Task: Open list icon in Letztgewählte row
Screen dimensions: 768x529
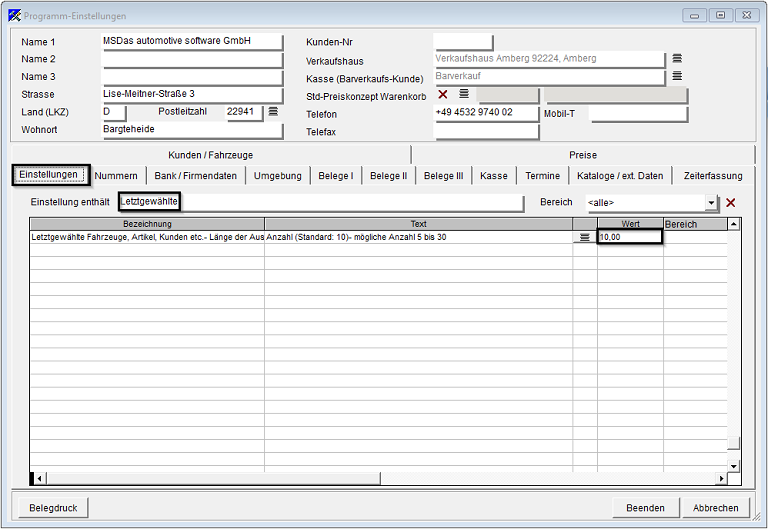Action: 585,238
